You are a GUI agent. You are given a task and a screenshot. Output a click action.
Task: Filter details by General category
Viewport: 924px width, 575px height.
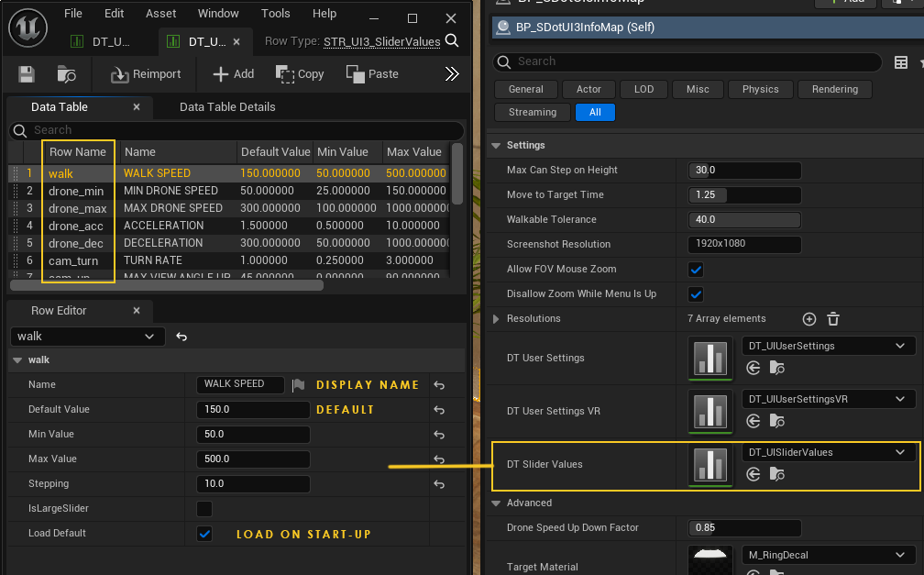pyautogui.click(x=525, y=89)
